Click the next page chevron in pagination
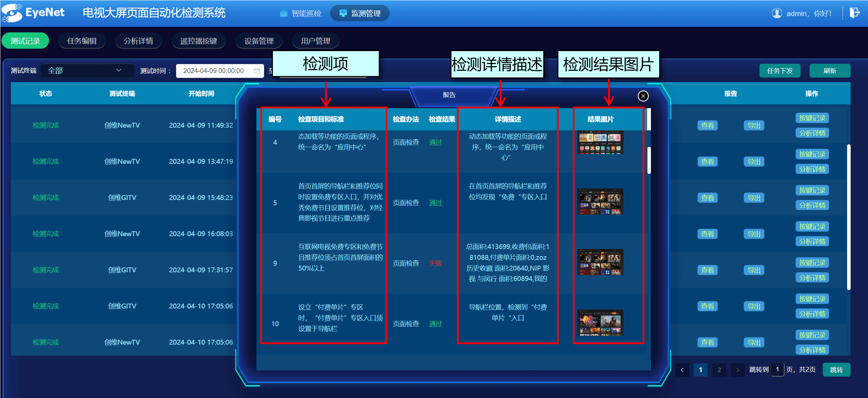The height and width of the screenshot is (398, 868). coord(737,370)
